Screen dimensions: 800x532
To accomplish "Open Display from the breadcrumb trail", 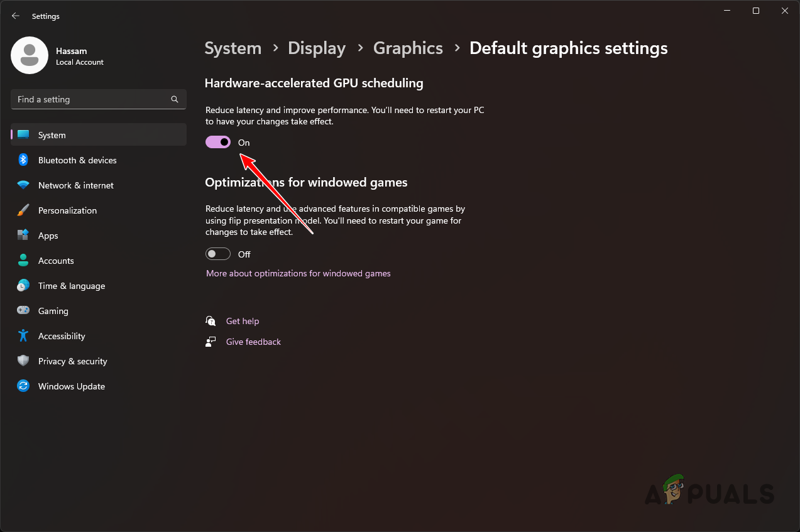I will click(x=317, y=48).
